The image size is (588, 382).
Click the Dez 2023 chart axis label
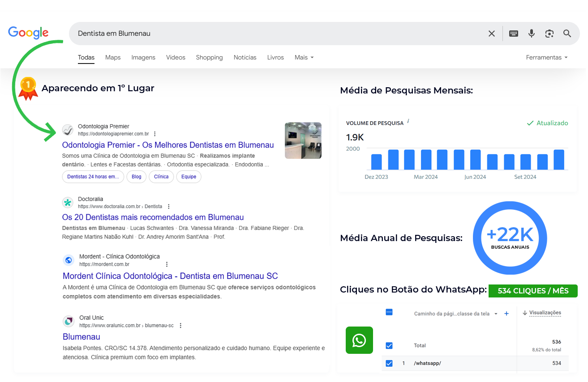[376, 177]
